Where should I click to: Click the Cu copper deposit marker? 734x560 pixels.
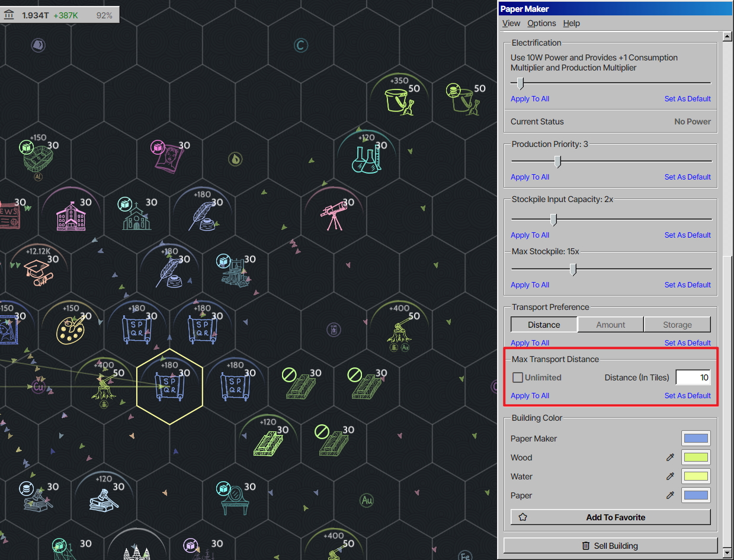pos(37,386)
